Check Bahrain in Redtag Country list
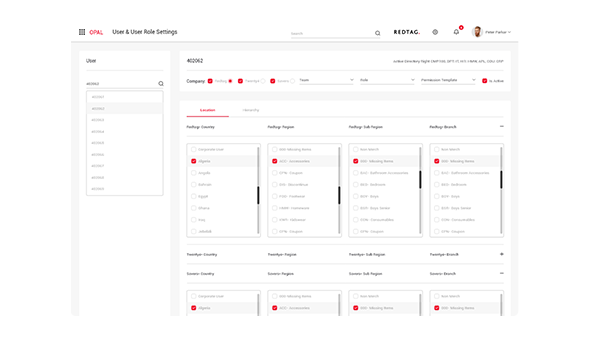Screen dimensions: 590x360 click(x=193, y=184)
